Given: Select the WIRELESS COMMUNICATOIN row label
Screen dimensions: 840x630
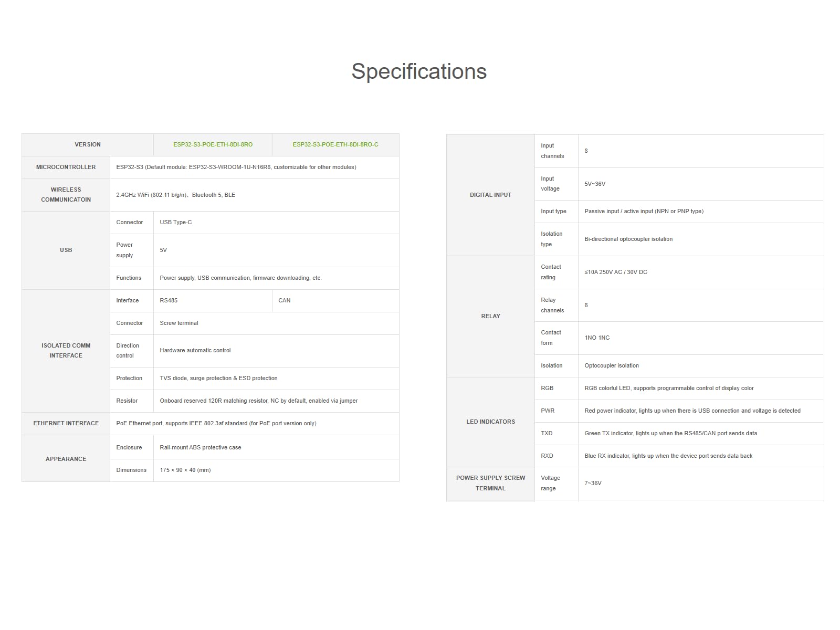Looking at the screenshot, I should 66,195.
